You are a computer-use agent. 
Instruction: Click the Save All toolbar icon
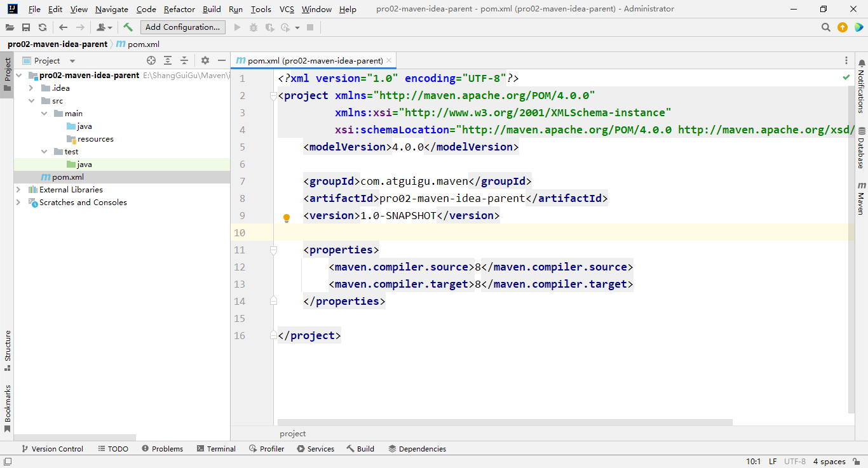[26, 27]
